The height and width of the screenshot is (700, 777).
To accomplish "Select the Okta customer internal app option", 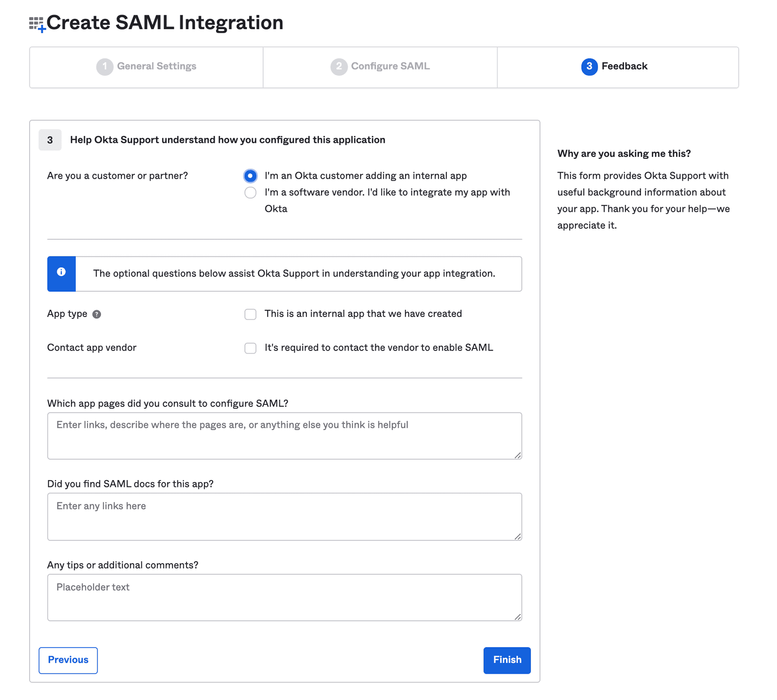I will click(x=250, y=176).
